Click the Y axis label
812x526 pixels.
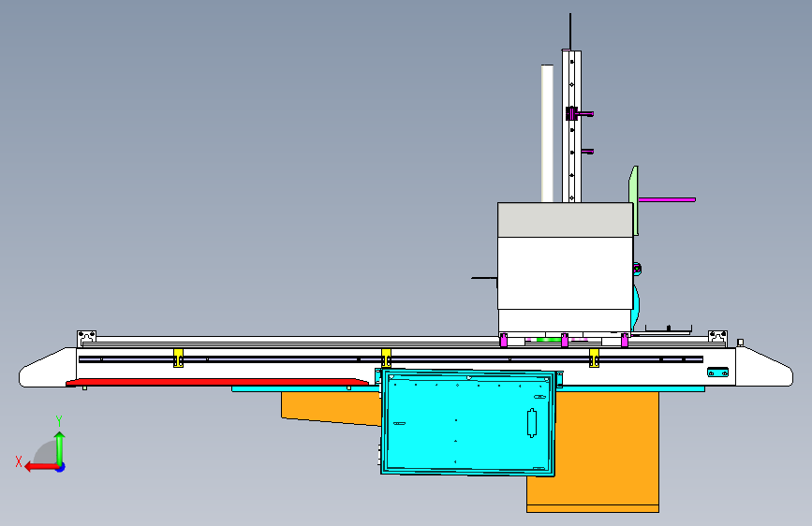tap(59, 421)
